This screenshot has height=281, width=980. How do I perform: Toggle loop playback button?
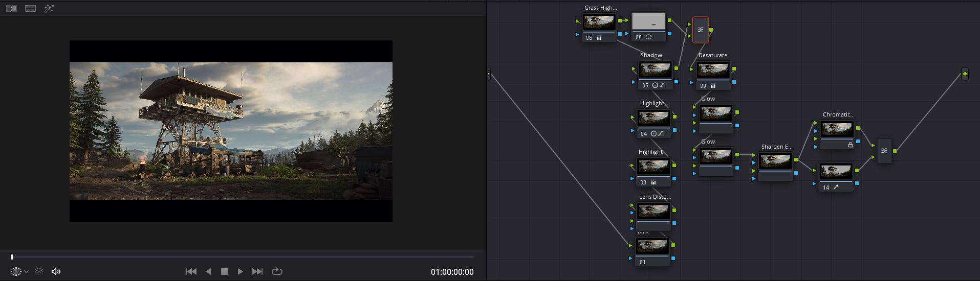click(277, 271)
